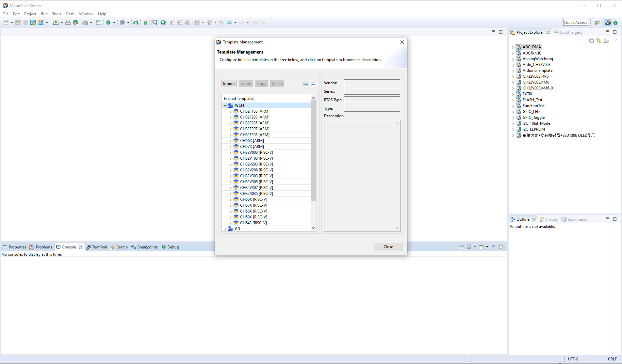Click the blue Back navigation arrow
Image resolution: width=622 pixels, height=364 pixels.
point(229,23)
